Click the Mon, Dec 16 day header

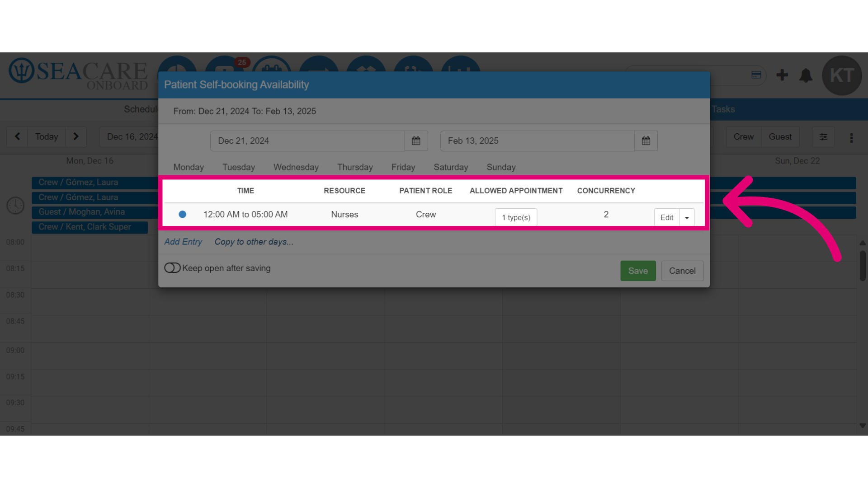point(90,161)
